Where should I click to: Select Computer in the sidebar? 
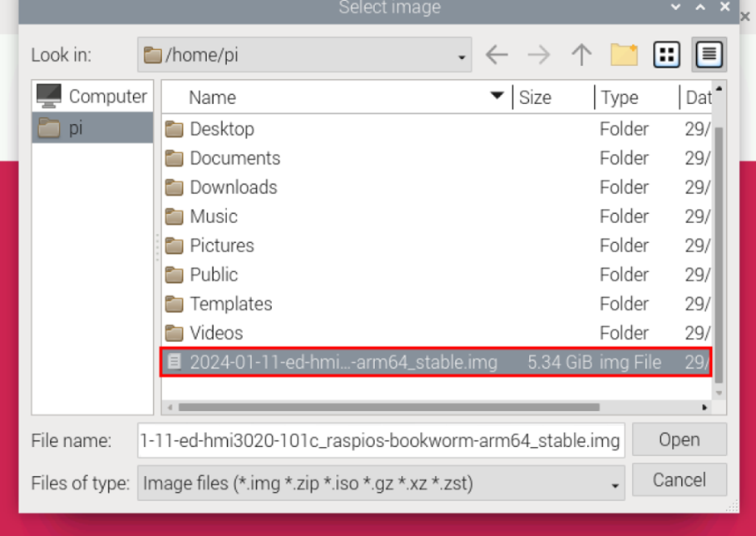(x=92, y=97)
